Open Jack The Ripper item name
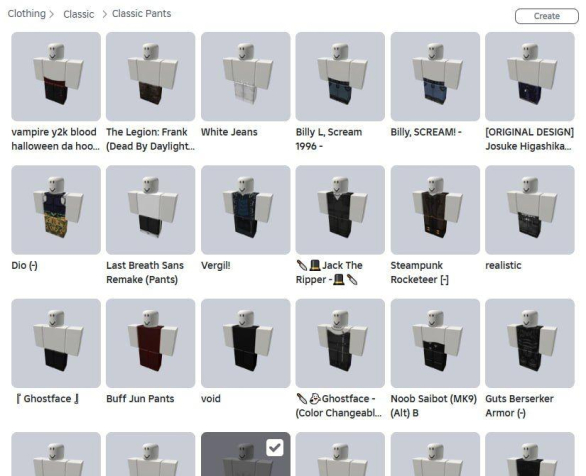 pyautogui.click(x=329, y=272)
